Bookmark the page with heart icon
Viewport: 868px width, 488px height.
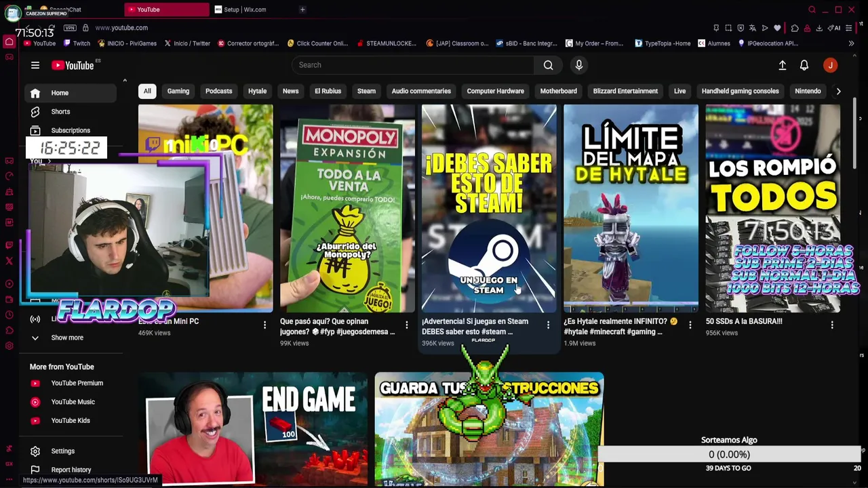coord(777,28)
